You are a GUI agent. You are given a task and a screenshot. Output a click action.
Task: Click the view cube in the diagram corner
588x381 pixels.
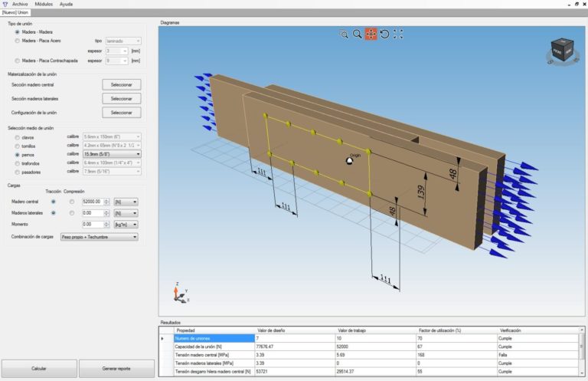562,51
